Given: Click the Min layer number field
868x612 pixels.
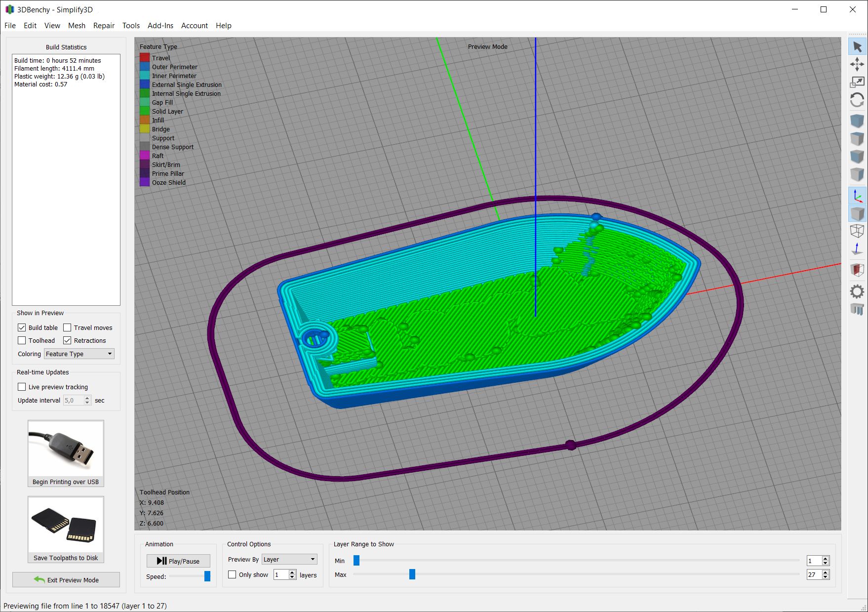Looking at the screenshot, I should coord(814,561).
